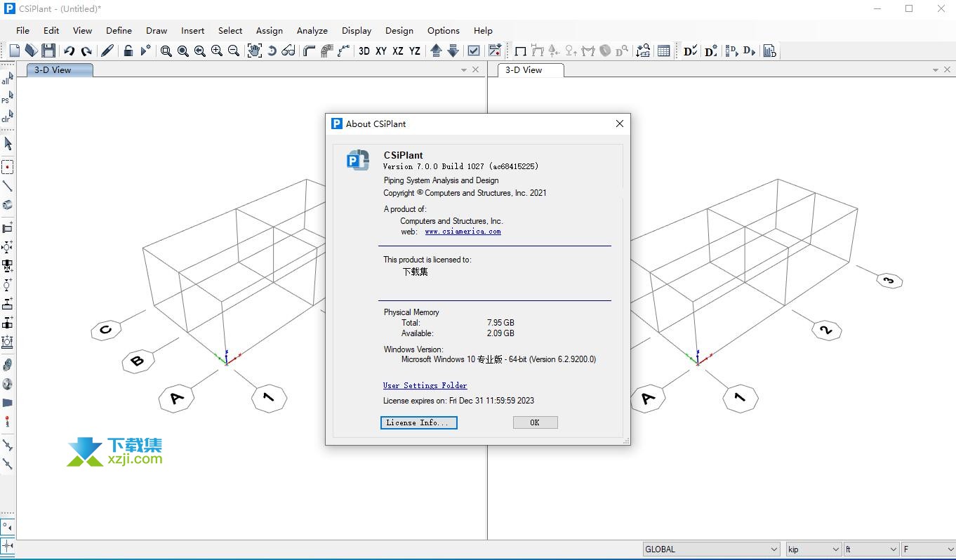Click OK in About CSiPlant dialog

(x=535, y=422)
